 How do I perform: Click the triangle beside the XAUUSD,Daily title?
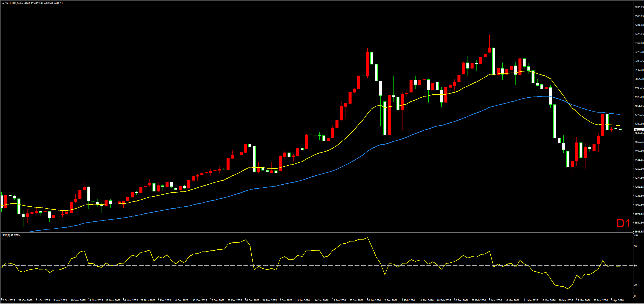click(3, 4)
